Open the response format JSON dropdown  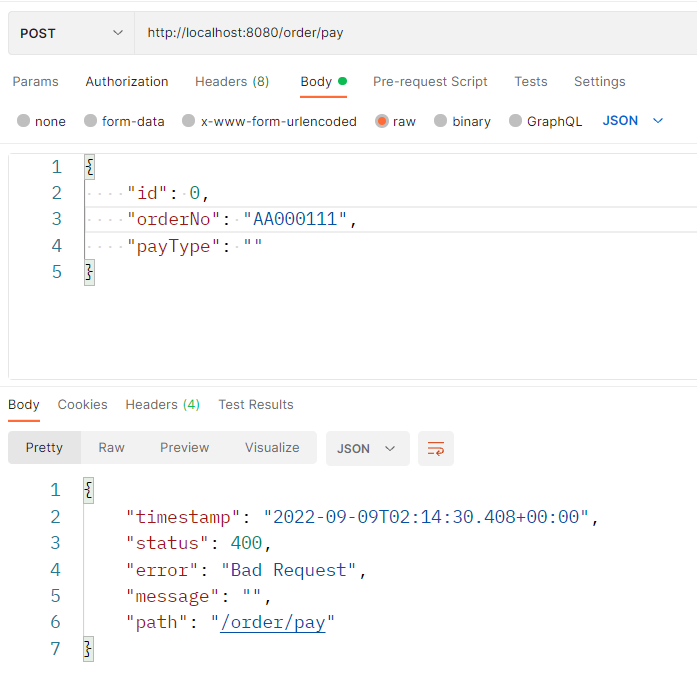click(367, 448)
